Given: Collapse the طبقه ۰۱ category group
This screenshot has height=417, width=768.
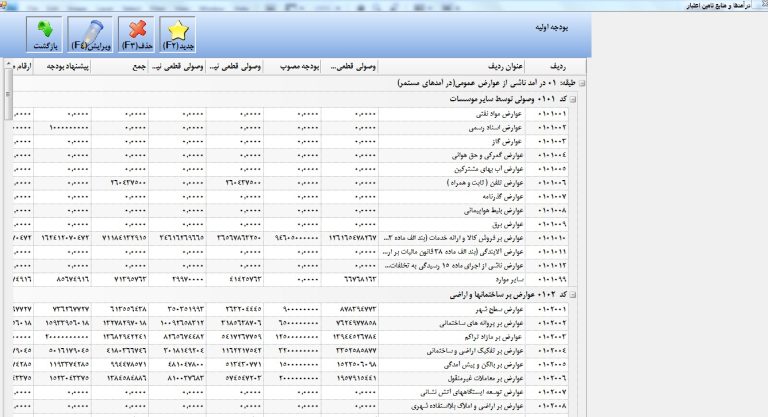Looking at the screenshot, I should pos(582,85).
